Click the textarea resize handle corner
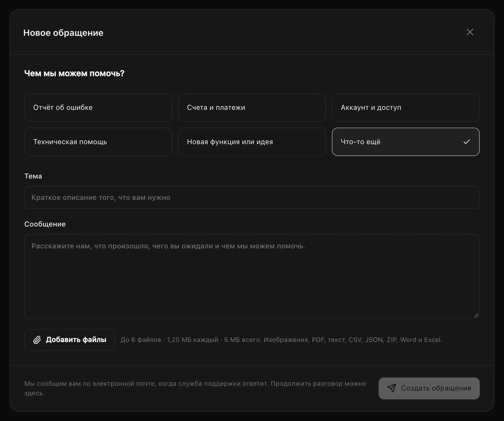This screenshot has width=504, height=421. 476,315
